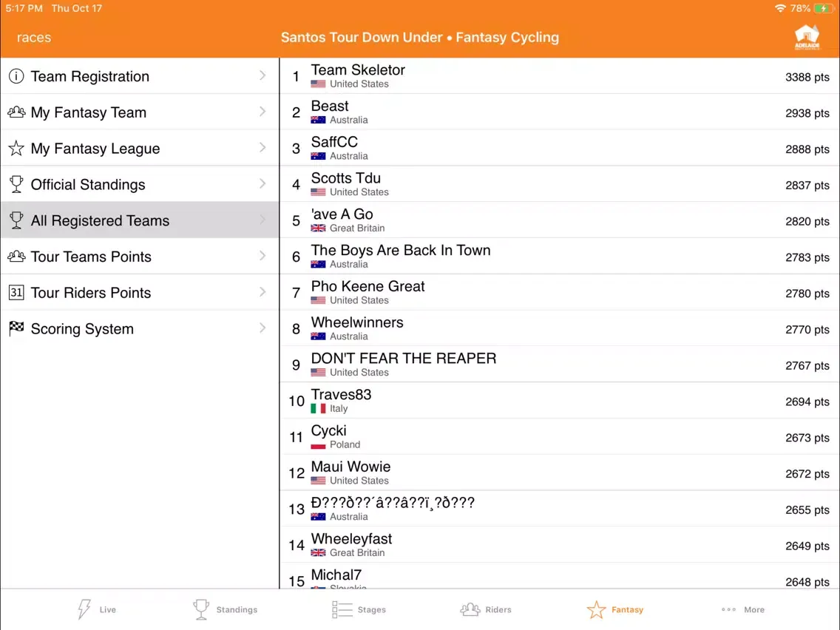Open My Fantasy League chevron arrow

[262, 147]
